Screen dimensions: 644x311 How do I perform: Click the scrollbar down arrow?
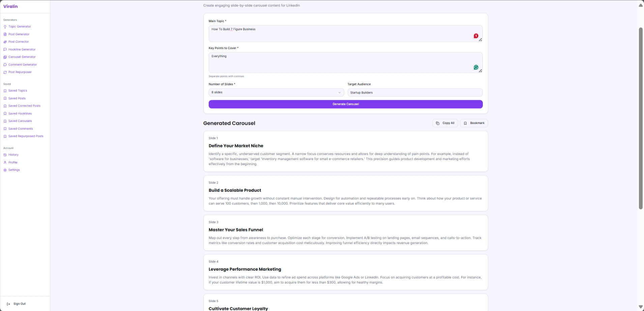641,307
